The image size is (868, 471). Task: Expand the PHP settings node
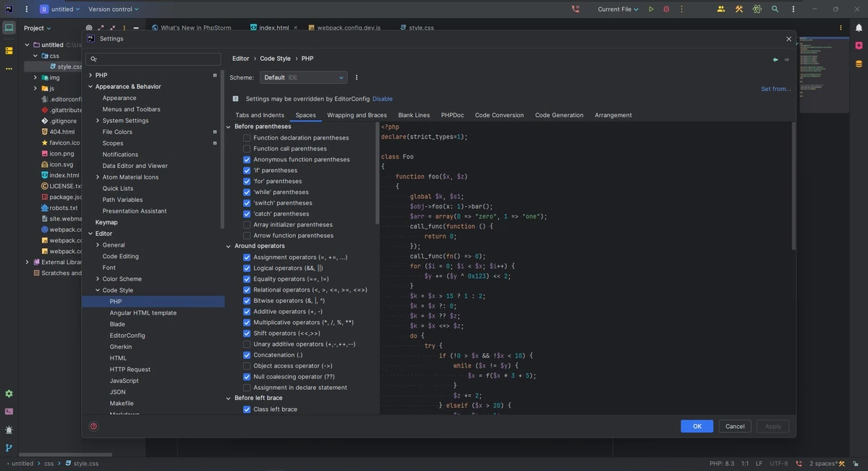point(90,75)
